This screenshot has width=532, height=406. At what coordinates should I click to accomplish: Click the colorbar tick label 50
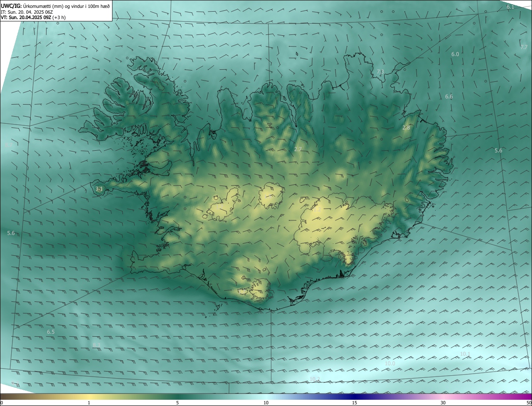click(x=529, y=403)
